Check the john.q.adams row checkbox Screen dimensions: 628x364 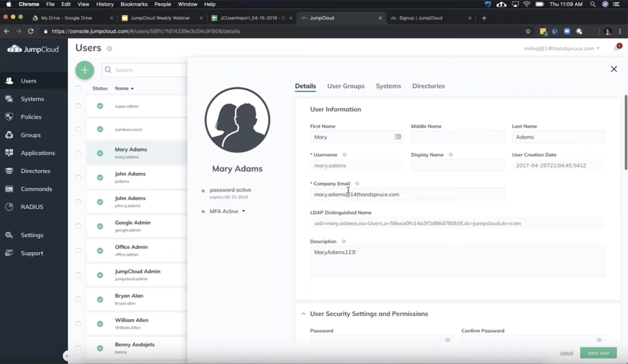pyautogui.click(x=78, y=201)
